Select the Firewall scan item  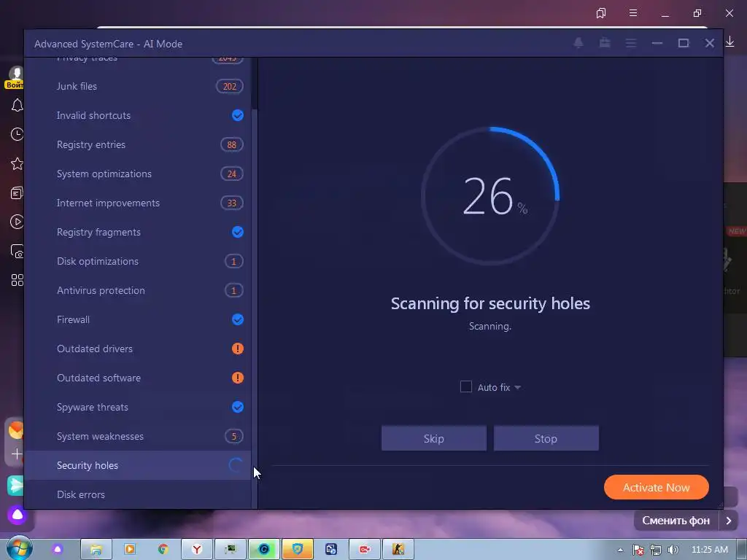click(137, 319)
